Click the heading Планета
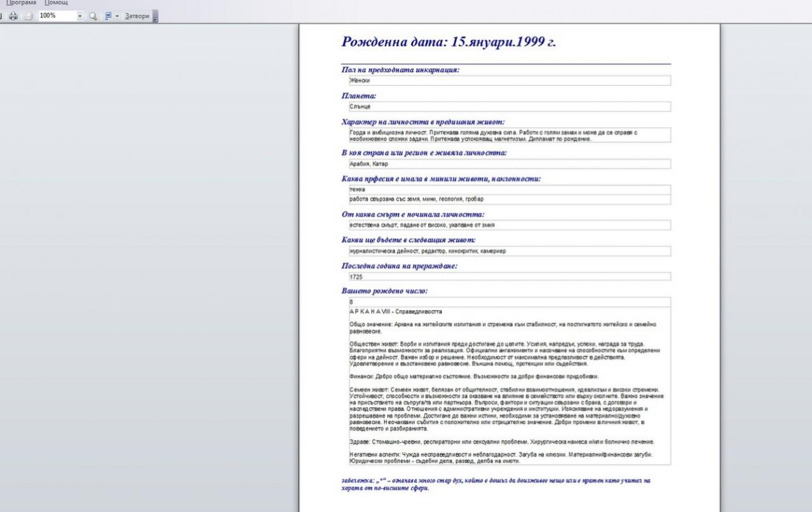 point(360,96)
